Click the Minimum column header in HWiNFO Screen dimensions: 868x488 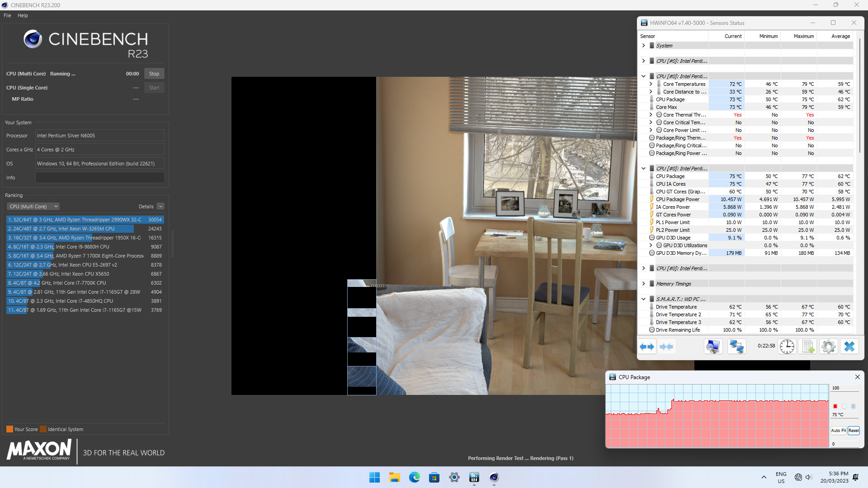pos(763,36)
